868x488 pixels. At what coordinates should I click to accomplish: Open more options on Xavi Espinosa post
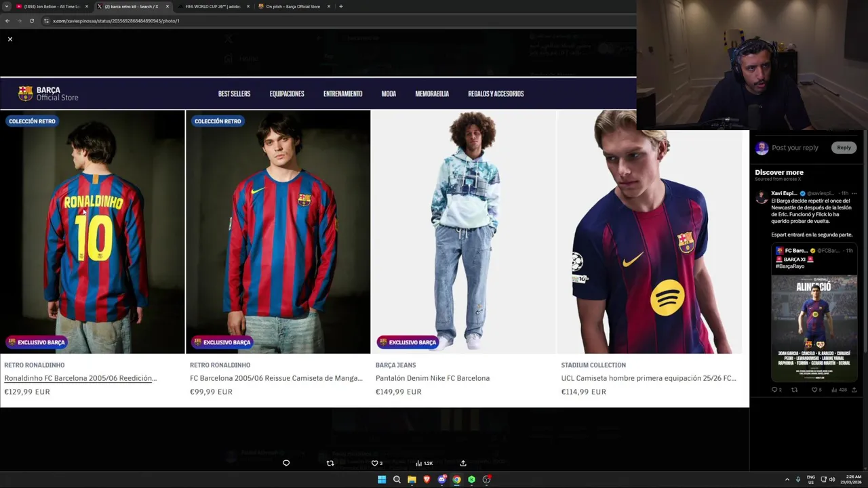coord(854,194)
